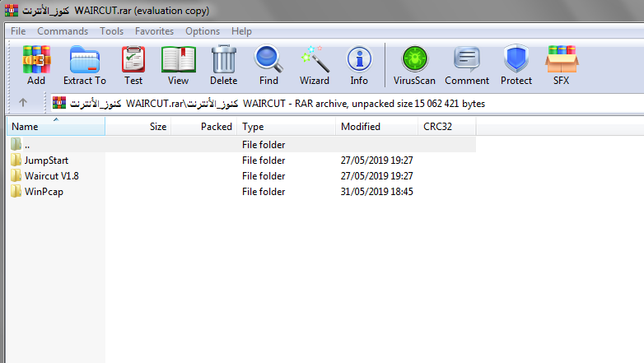Open the Tools menu
Screen dimensions: 644x363
click(x=111, y=31)
